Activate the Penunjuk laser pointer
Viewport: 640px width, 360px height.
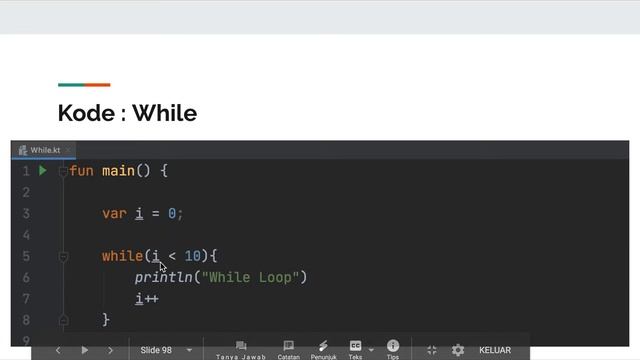(x=323, y=350)
